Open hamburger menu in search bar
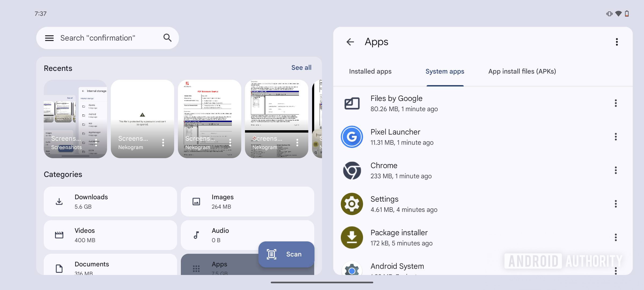 49,37
